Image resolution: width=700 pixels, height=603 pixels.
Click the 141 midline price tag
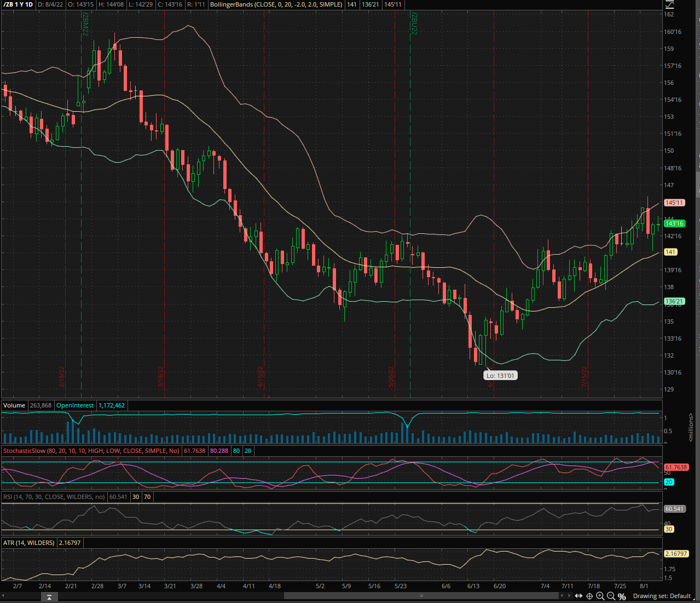tap(670, 252)
